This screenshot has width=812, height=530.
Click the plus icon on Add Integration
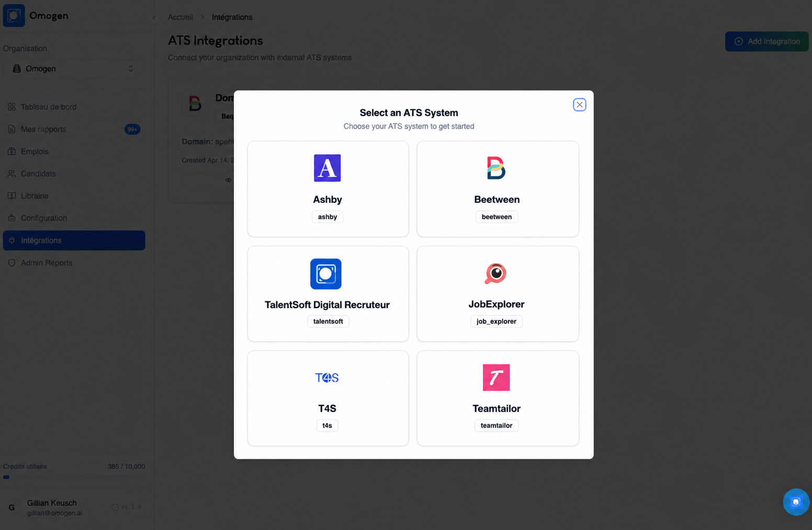point(738,41)
